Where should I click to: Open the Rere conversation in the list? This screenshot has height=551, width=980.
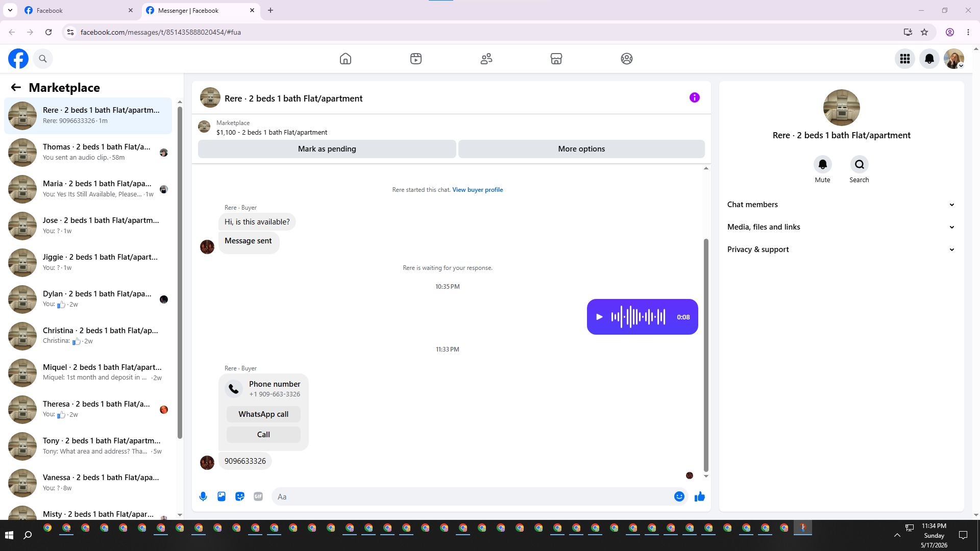point(88,116)
